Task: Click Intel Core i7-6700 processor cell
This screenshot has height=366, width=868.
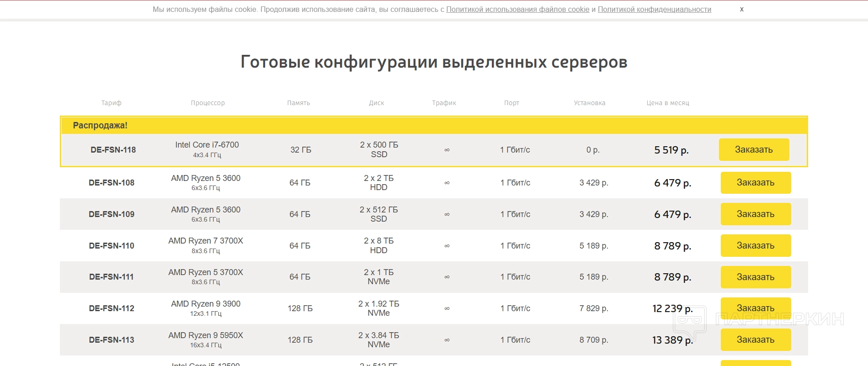Action: (x=207, y=149)
